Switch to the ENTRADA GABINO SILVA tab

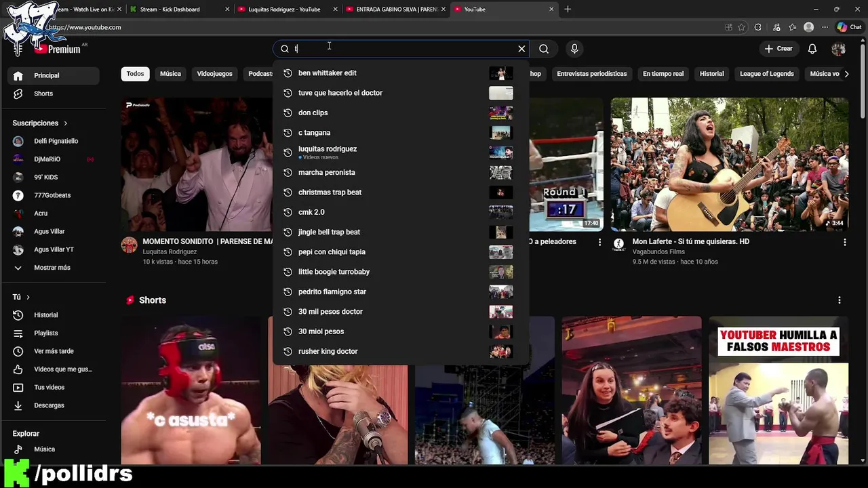pyautogui.click(x=396, y=9)
